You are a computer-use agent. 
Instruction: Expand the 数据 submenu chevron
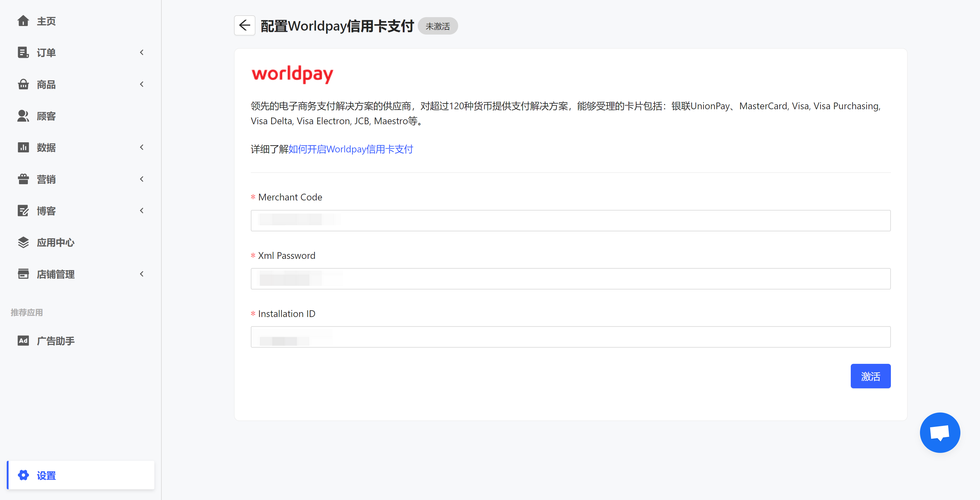[142, 147]
